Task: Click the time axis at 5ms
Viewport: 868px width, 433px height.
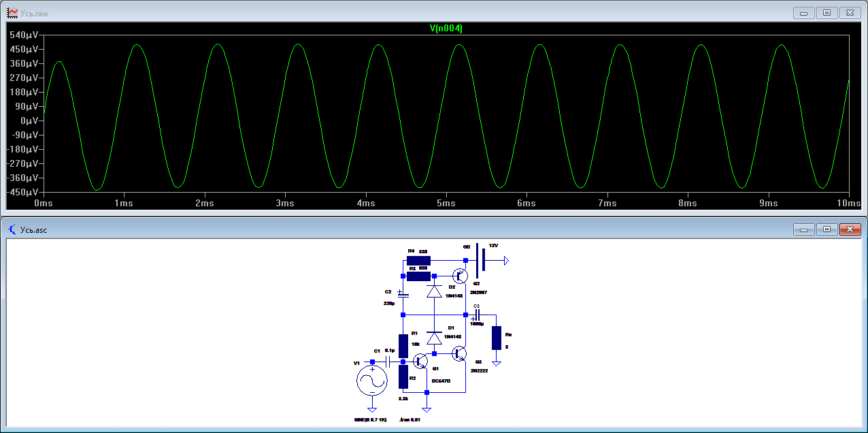Action: [x=446, y=204]
